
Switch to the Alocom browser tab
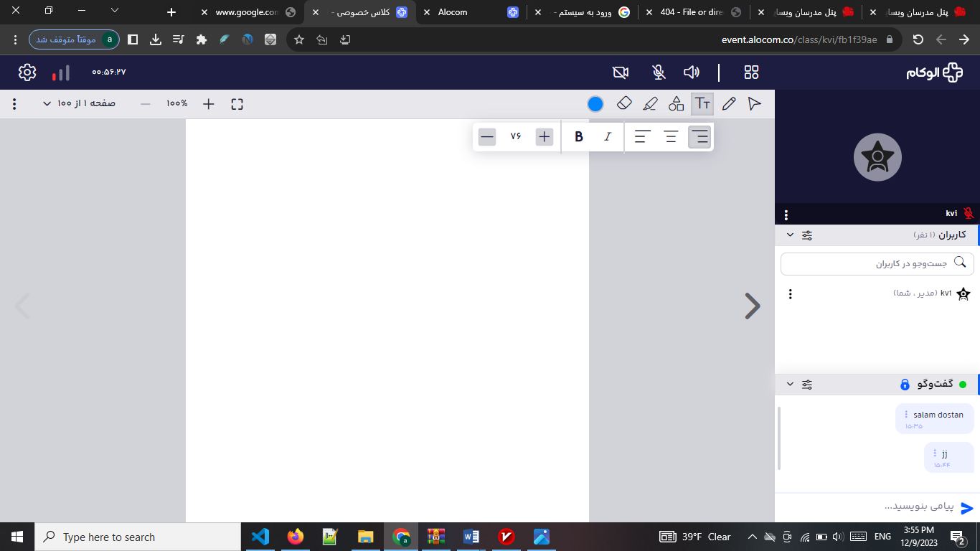pyautogui.click(x=466, y=12)
